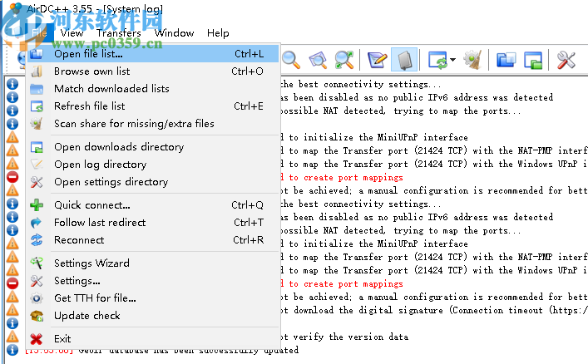
Task: Open the Help menu
Action: (218, 33)
